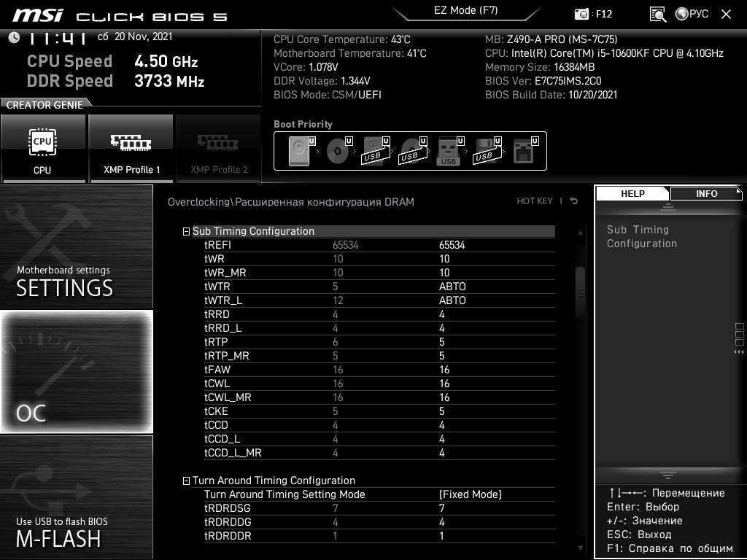The image size is (747, 560).
Task: Click the help panel top scroll handle
Action: 668,206
